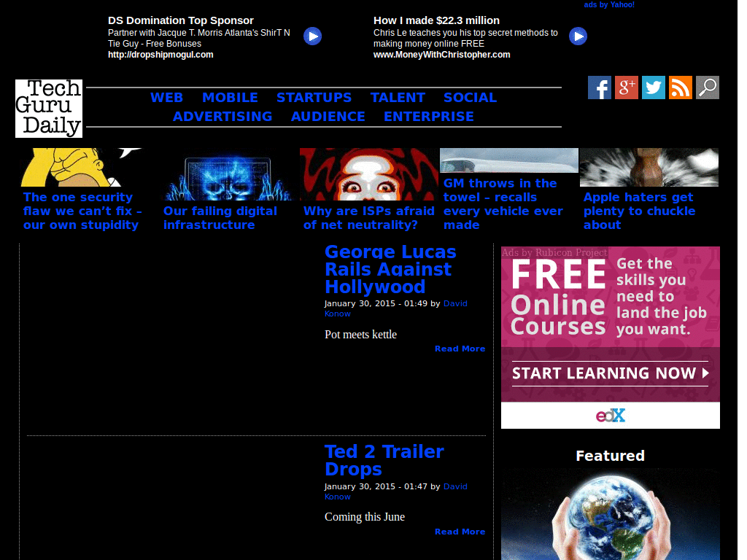Open 'Our failing digital infrastructure' article
Image resolution: width=747 pixels, height=560 pixels.
click(220, 218)
